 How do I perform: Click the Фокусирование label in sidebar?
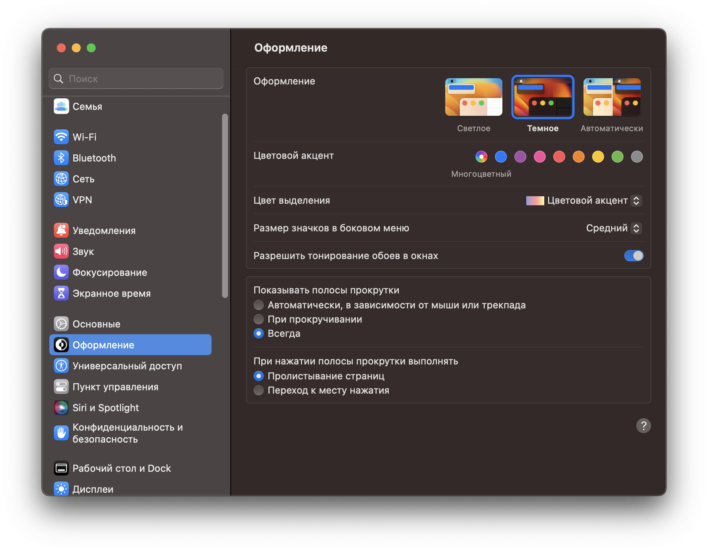pos(110,272)
